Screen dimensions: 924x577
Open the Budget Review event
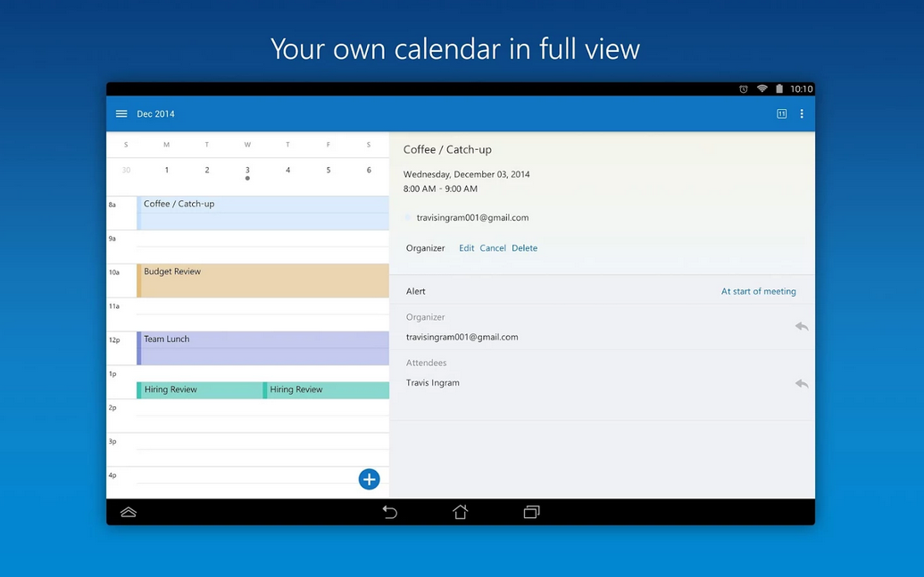click(262, 280)
